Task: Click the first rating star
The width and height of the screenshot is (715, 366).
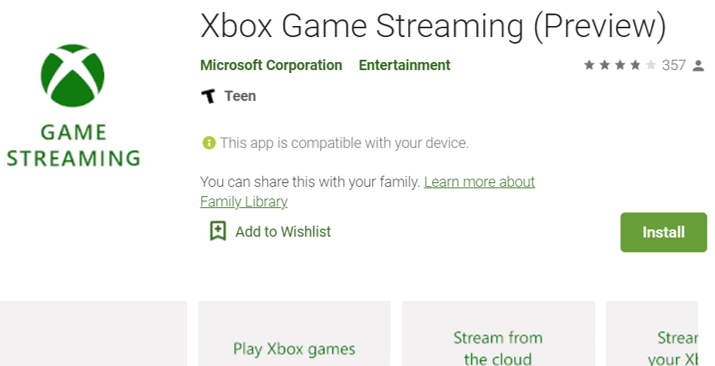Action: pos(589,65)
